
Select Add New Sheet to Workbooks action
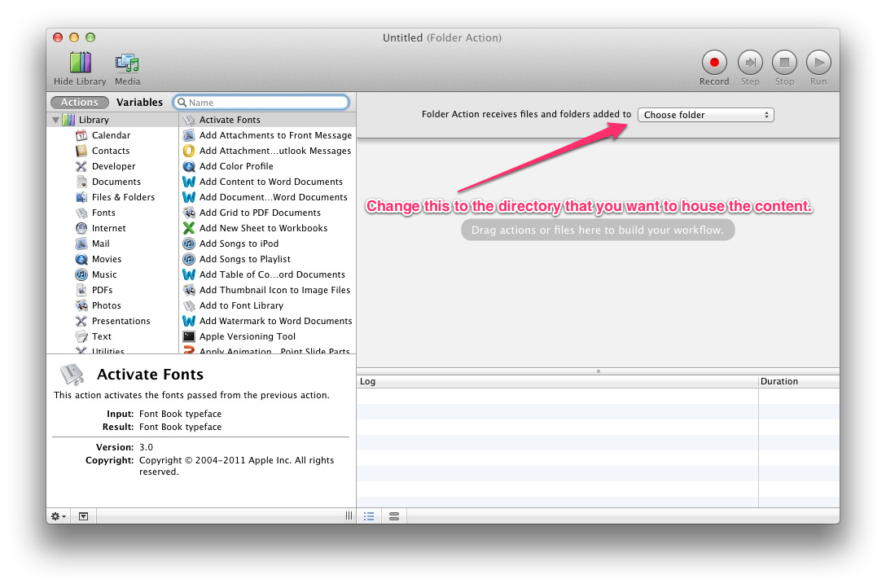268,228
